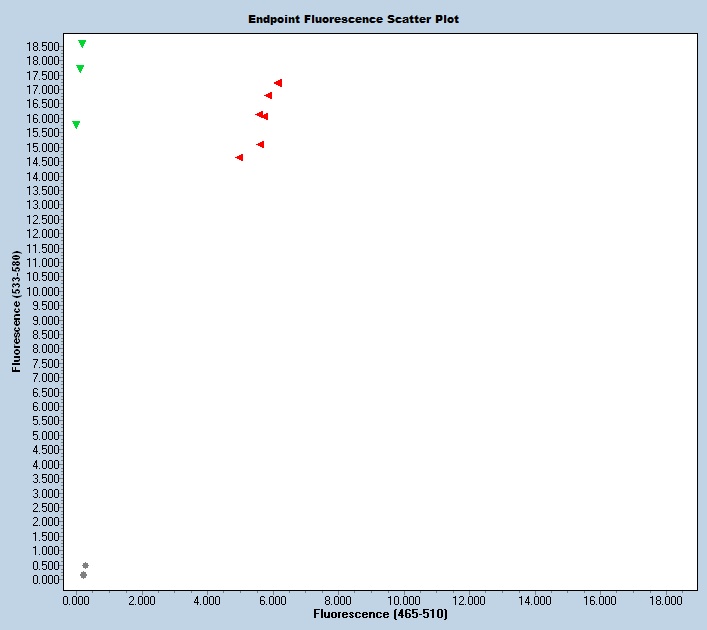Select the 18.000 x-axis tick label

(x=665, y=601)
